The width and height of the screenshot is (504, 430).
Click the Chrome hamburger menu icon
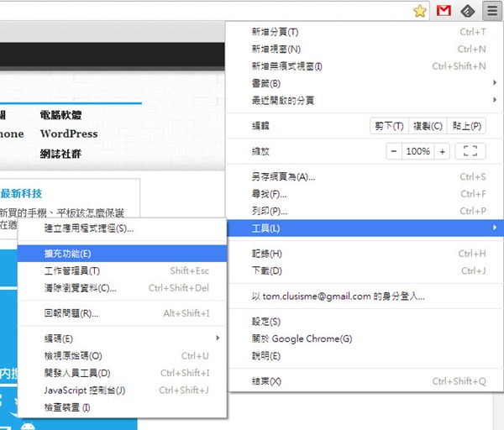click(491, 10)
